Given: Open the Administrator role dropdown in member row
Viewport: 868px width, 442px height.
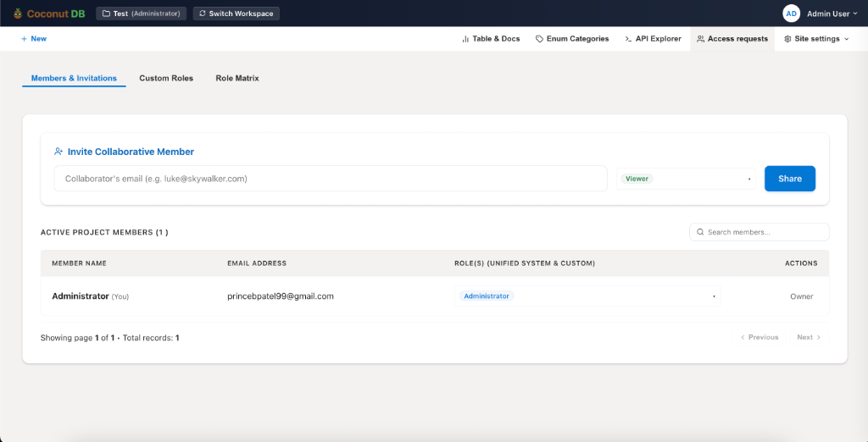Looking at the screenshot, I should (587, 296).
